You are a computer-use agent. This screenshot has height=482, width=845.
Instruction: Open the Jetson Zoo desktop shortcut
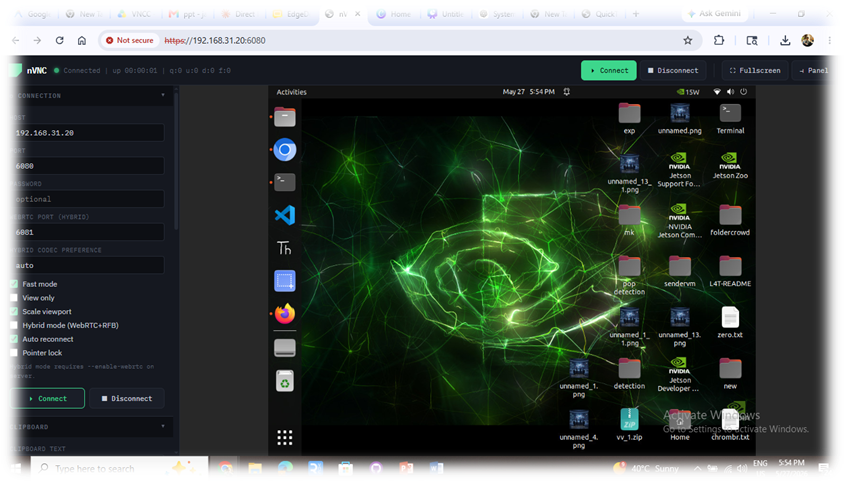(x=730, y=166)
